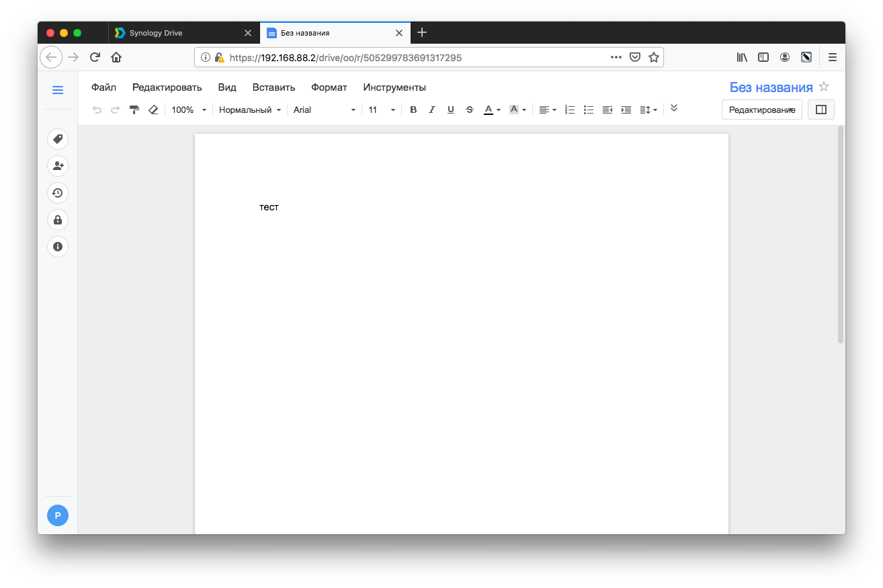Toggle the browser sidebar view
The image size is (883, 588).
click(x=763, y=58)
